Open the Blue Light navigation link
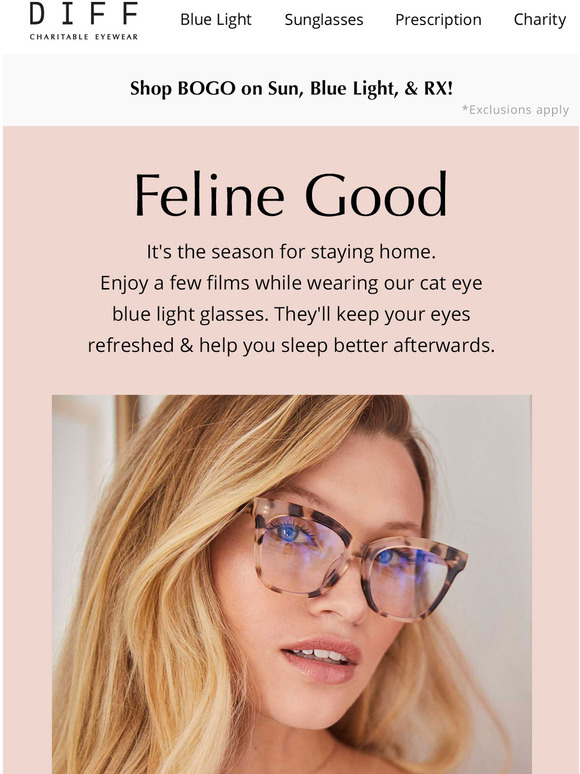 pyautogui.click(x=216, y=20)
